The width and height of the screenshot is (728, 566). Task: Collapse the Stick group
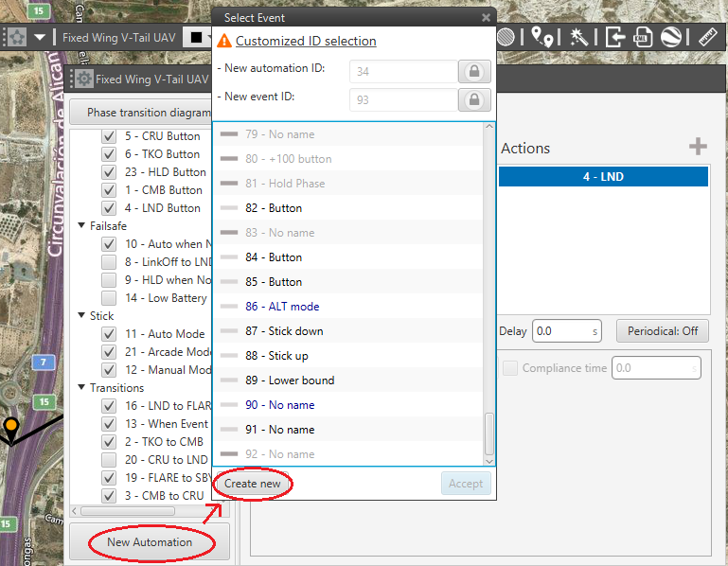tap(81, 316)
